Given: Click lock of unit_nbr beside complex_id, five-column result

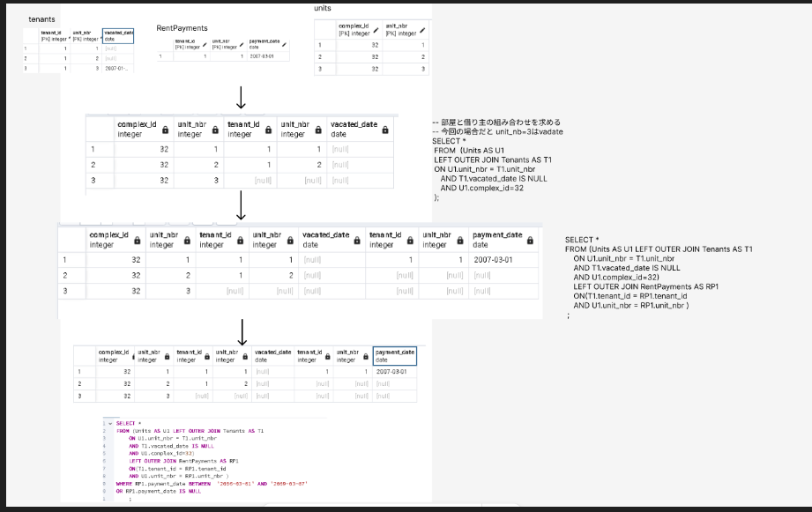Looking at the screenshot, I should click(x=215, y=130).
